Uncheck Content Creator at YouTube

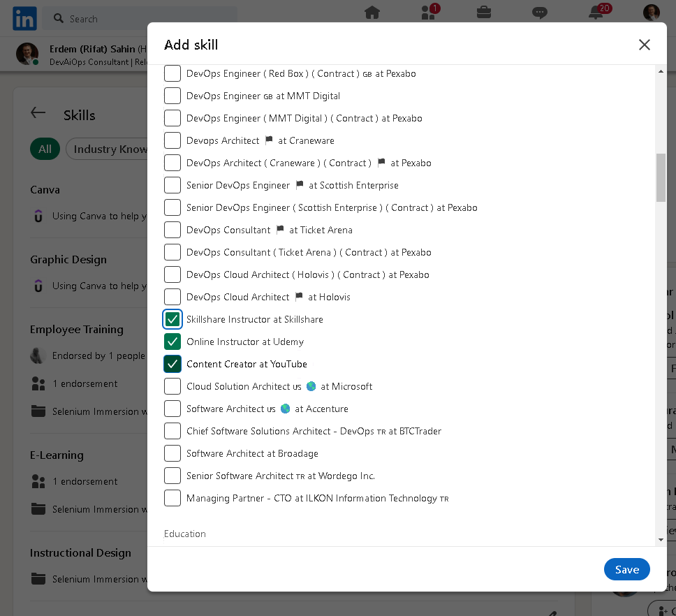click(x=172, y=365)
